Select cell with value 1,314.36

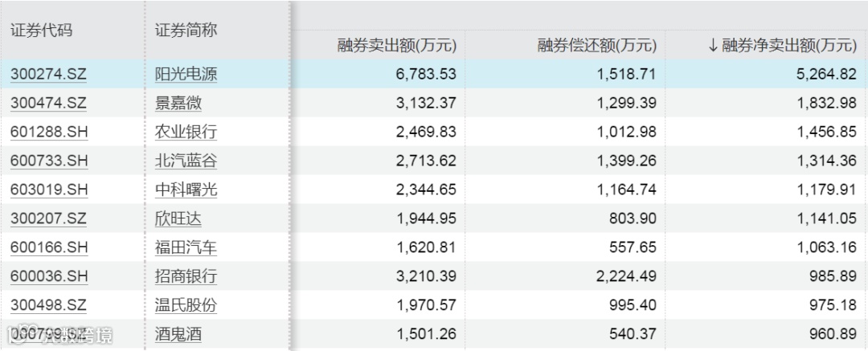[825, 161]
